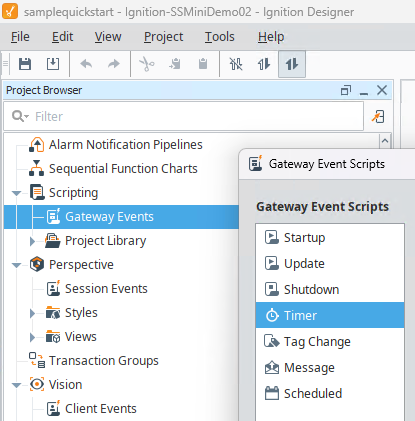This screenshot has height=421, width=415.
Task: Select Startup in Gateway Event Scripts
Action: coord(330,237)
